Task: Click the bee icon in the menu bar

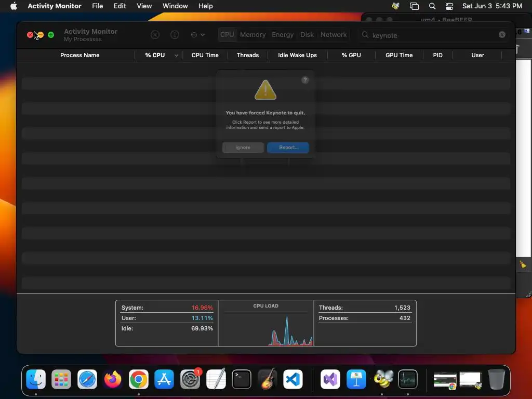Action: (x=395, y=6)
